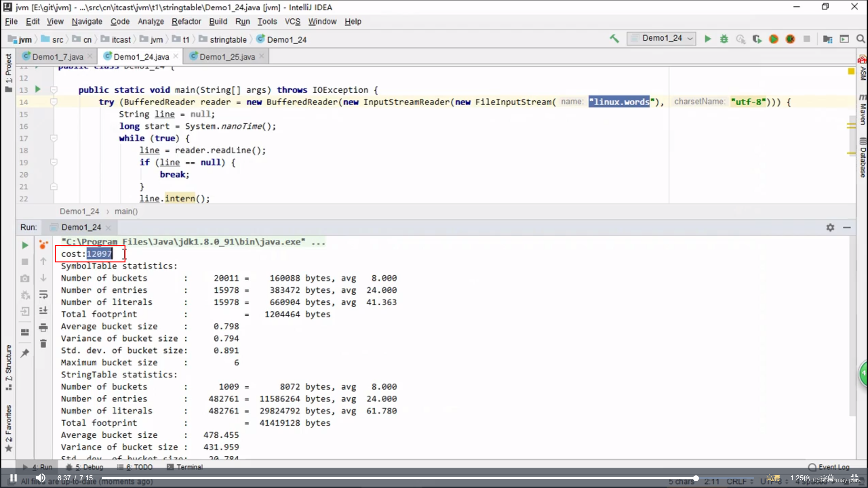Viewport: 868px width, 488px height.
Task: Click the print icon in Run console
Action: click(43, 328)
